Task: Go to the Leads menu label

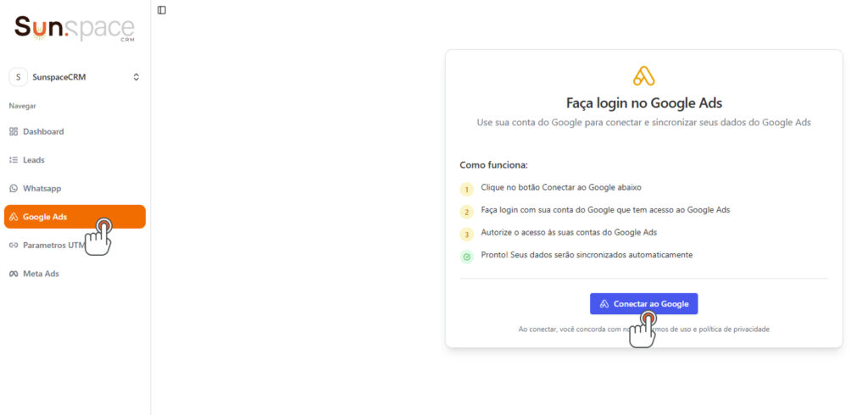Action: pos(34,160)
